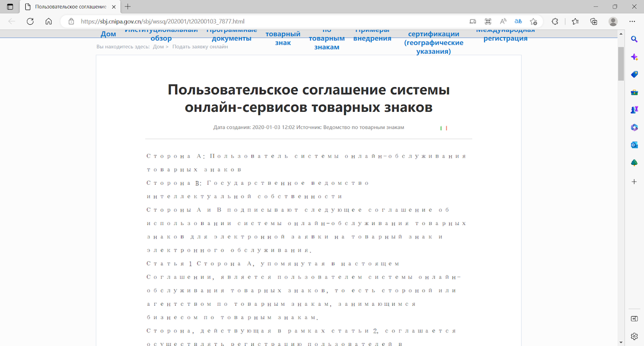Open the Дом navigation item

coord(108,34)
